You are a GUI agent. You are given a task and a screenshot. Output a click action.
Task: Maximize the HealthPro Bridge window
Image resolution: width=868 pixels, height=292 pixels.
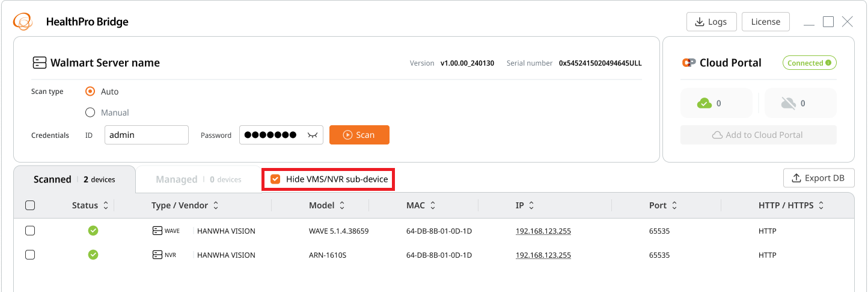point(828,22)
